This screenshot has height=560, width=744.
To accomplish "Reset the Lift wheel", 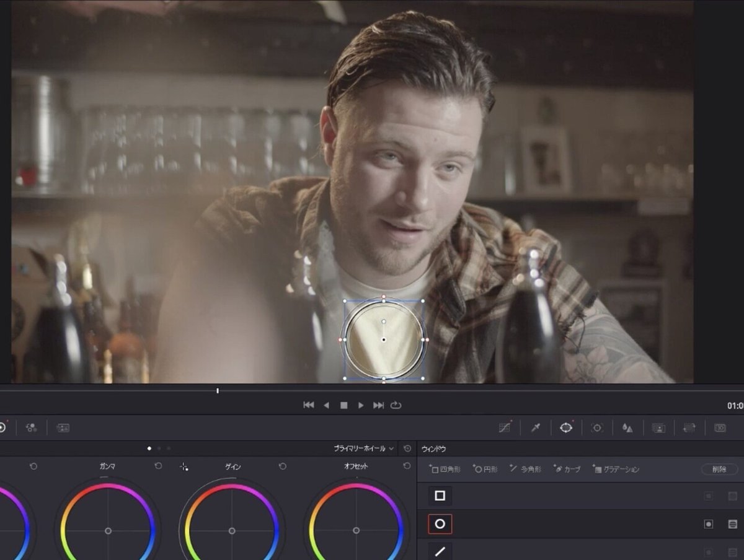I will pos(33,466).
